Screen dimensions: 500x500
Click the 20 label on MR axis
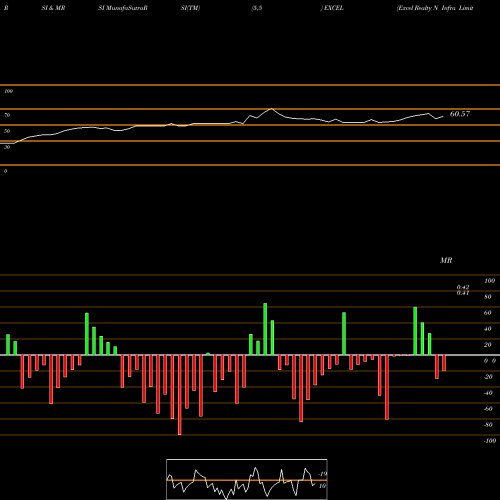tap(488, 345)
